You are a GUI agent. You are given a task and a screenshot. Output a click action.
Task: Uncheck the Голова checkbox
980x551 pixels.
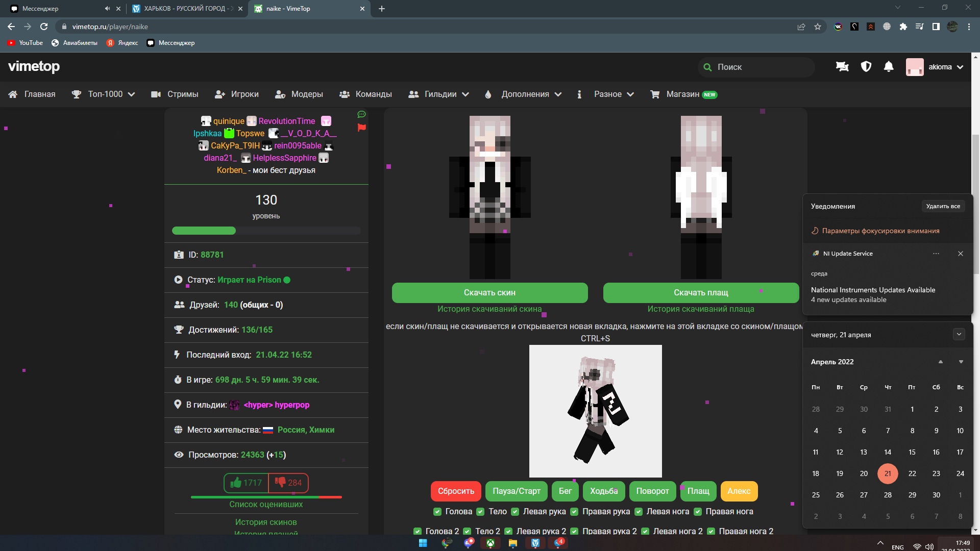437,512
